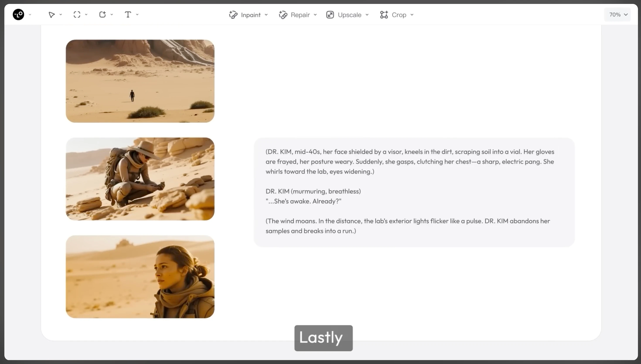
Task: Expand the frame tool options chevron
Action: [x=86, y=15]
